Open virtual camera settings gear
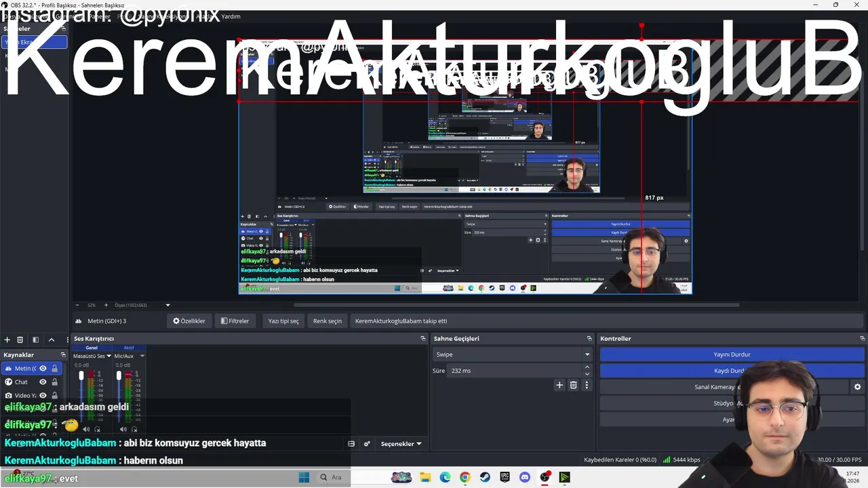 click(x=857, y=387)
